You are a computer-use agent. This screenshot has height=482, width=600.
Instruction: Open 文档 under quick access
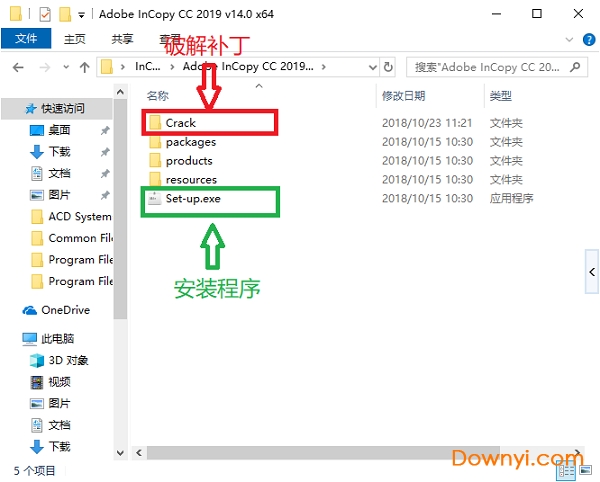click(x=59, y=174)
